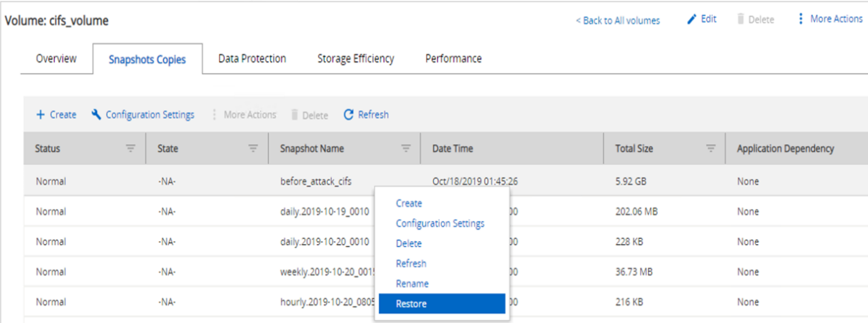Open the Data Protection tab
The height and width of the screenshot is (323, 868).
251,59
